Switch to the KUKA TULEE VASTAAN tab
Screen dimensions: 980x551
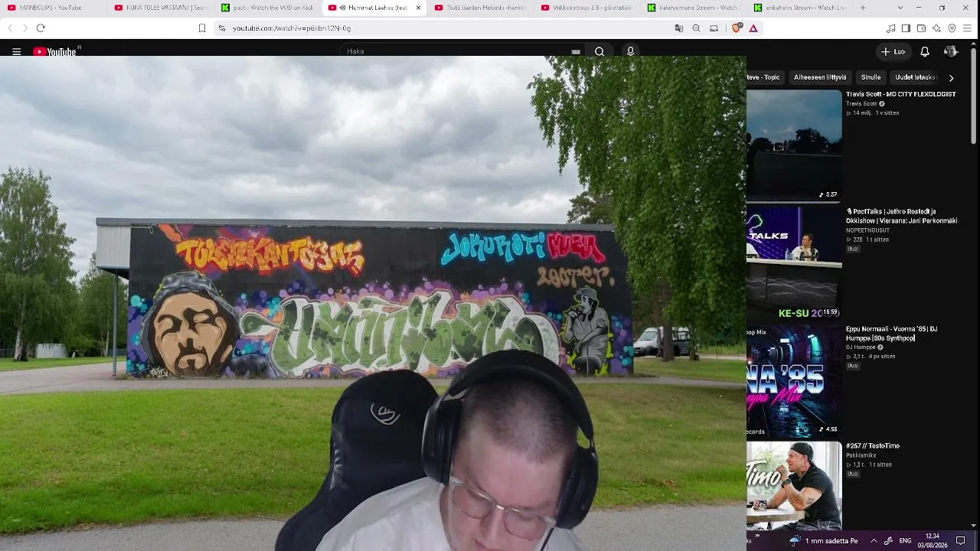[x=161, y=8]
